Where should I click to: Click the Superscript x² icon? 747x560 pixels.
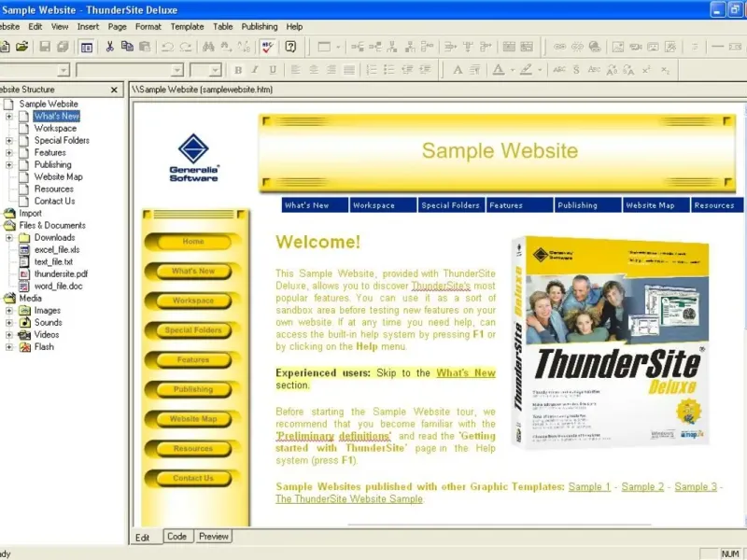tap(646, 71)
